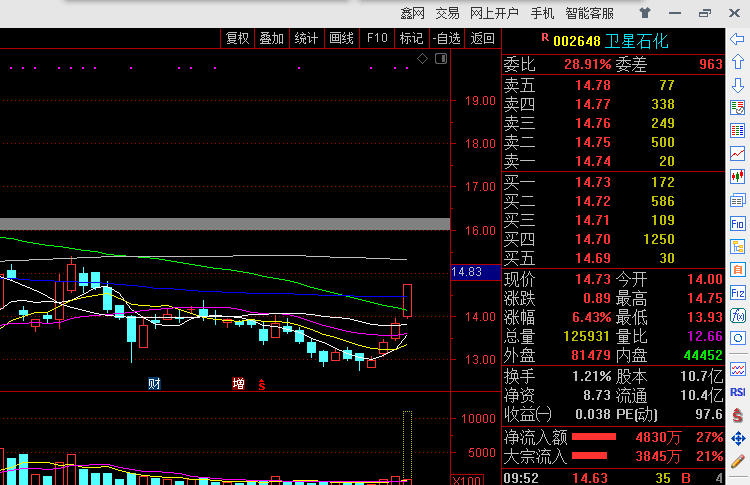
Task: Click the 买四 volume 1250
Action: click(659, 239)
